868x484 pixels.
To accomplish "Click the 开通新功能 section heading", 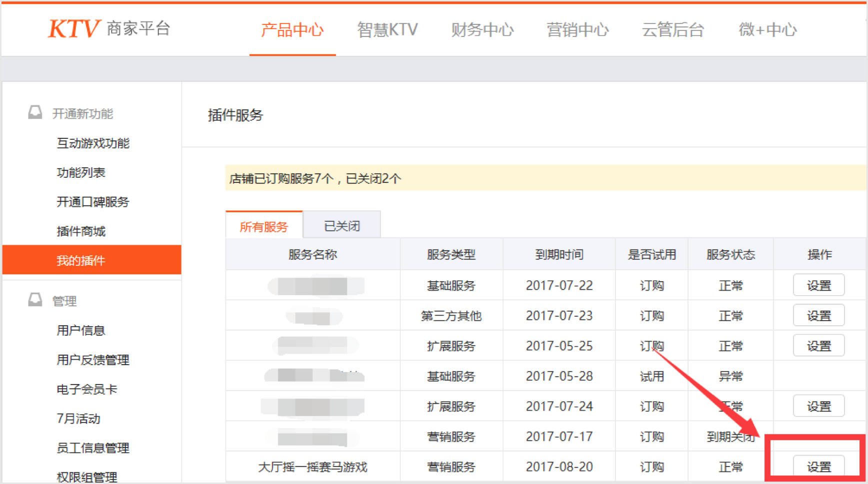I will coord(82,114).
